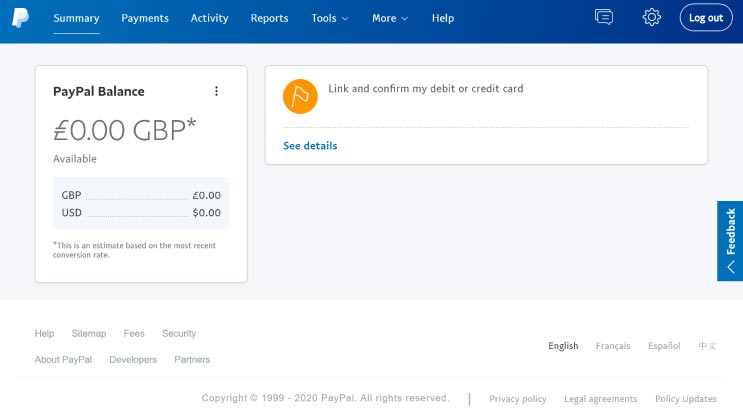Open Help in the top navigation
Image resolution: width=743 pixels, height=416 pixels.
tap(443, 18)
